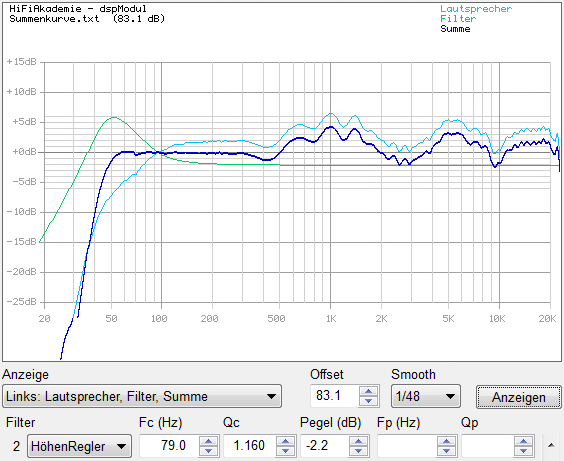The height and width of the screenshot is (461, 564).
Task: Raise the Qc value using up arrow
Action: [286, 441]
